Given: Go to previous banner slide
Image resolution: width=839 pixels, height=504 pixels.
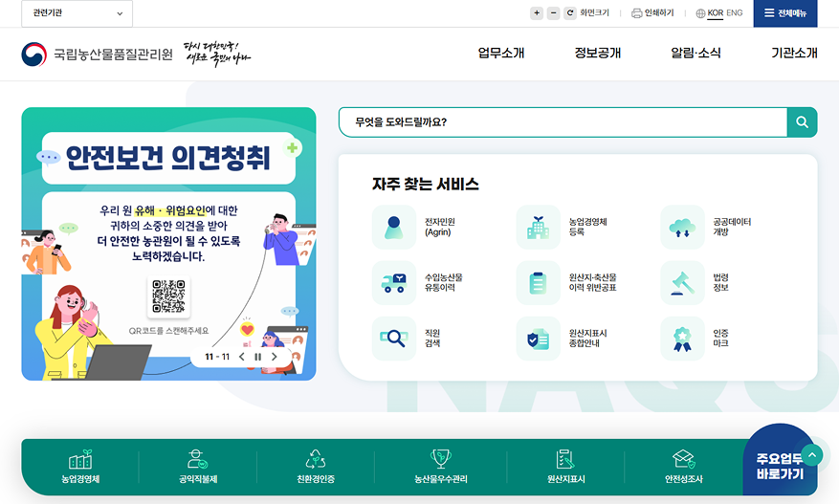Looking at the screenshot, I should coord(241,357).
